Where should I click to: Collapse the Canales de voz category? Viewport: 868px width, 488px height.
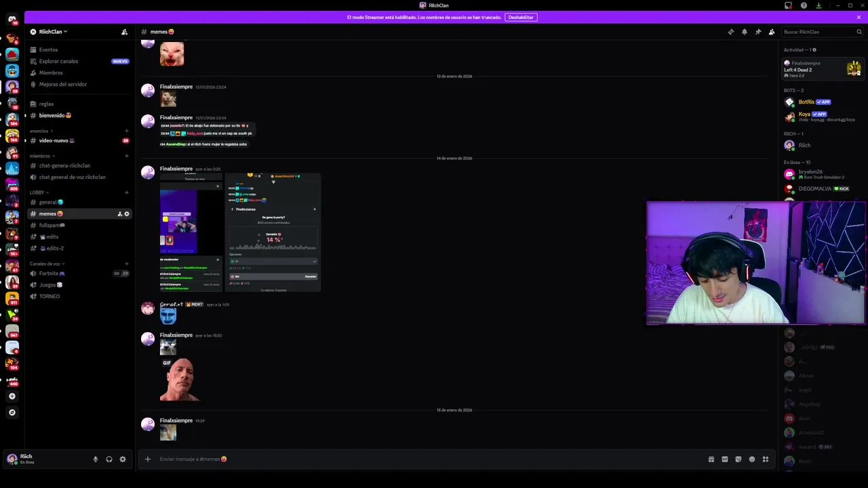(46, 264)
